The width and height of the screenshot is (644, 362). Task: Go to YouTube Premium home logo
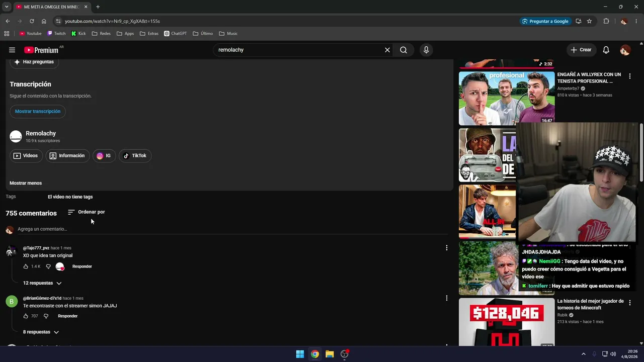tap(41, 50)
